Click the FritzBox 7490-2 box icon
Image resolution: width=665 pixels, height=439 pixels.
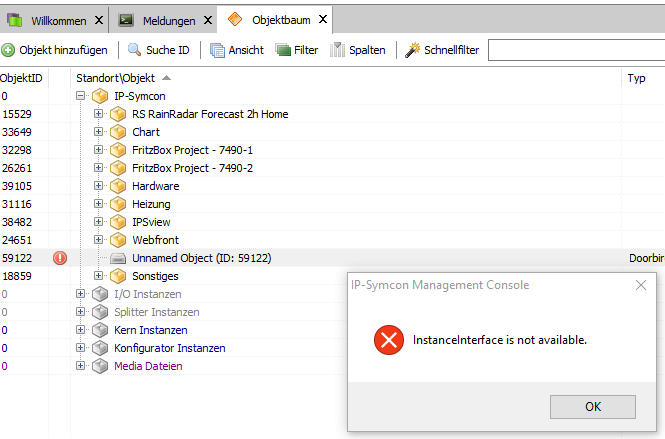pyautogui.click(x=118, y=168)
